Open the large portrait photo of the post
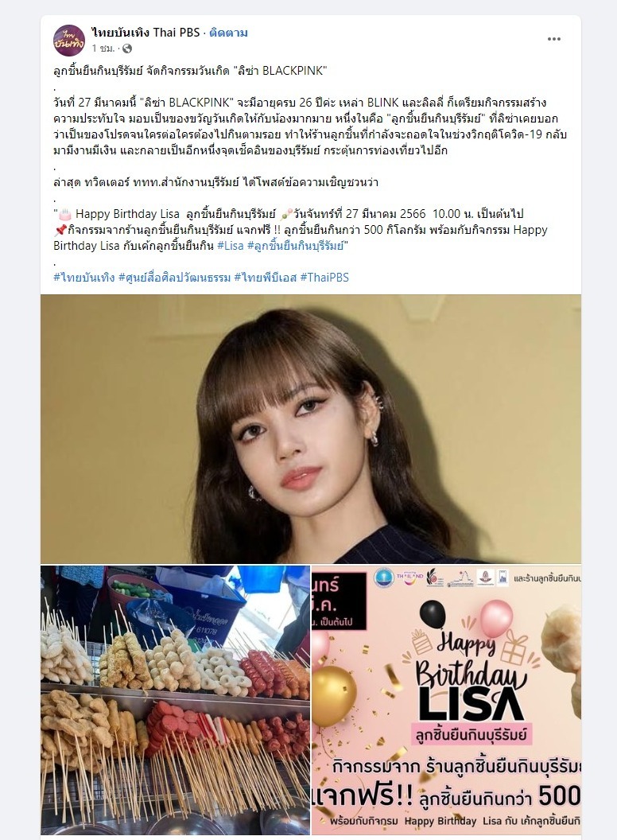 coord(311,429)
